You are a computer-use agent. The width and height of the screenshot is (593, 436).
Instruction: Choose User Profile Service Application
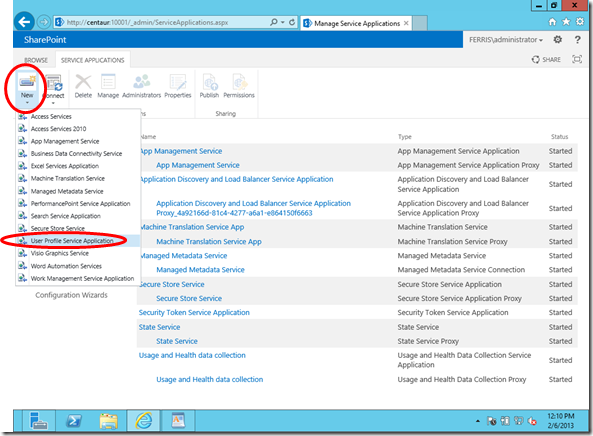78,241
